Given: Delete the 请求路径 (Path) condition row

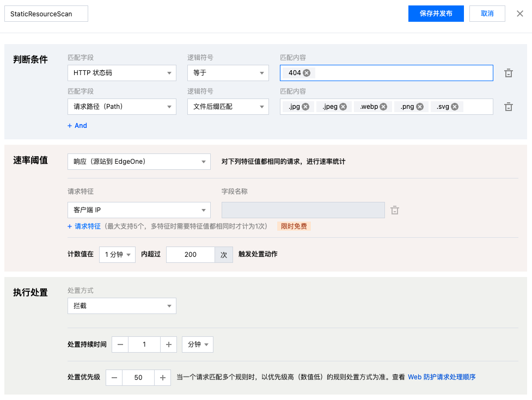Looking at the screenshot, I should click(x=508, y=107).
